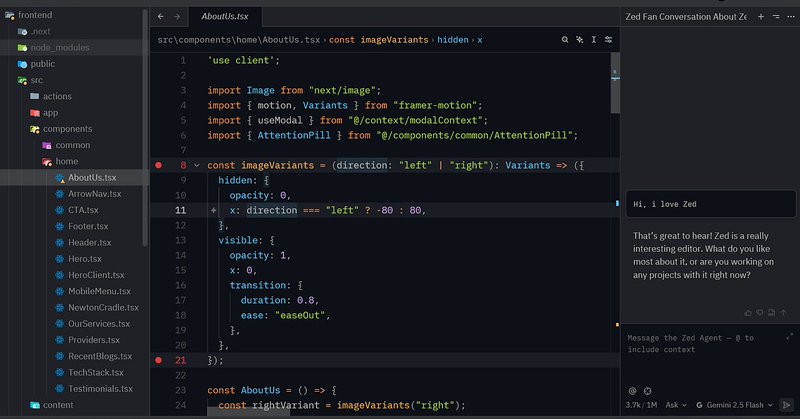
Task: Click the "Hi, i love Zed" user message
Action: [710, 204]
